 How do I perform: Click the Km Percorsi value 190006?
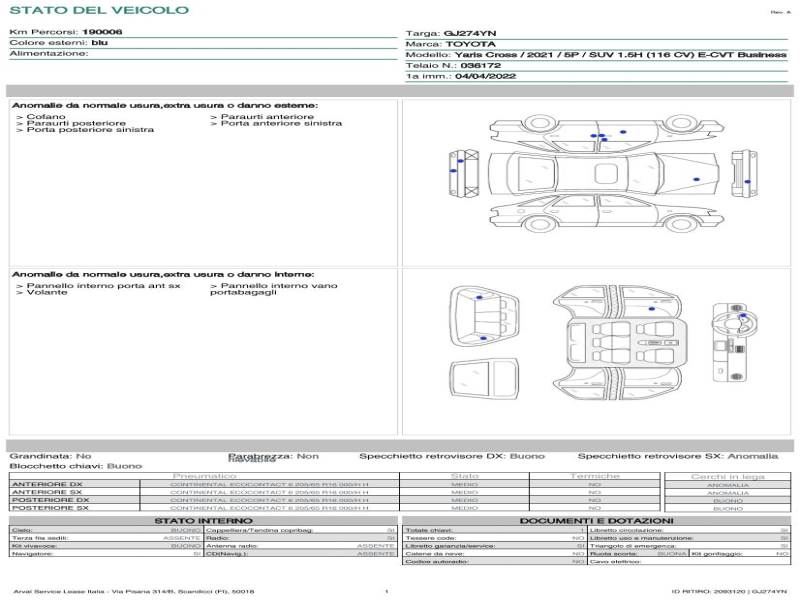(102, 32)
